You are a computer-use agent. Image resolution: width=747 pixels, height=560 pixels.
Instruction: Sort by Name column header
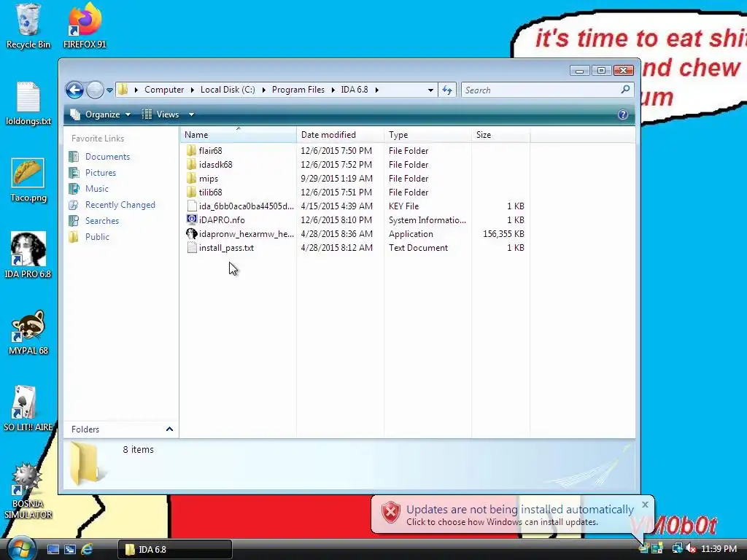click(x=239, y=135)
